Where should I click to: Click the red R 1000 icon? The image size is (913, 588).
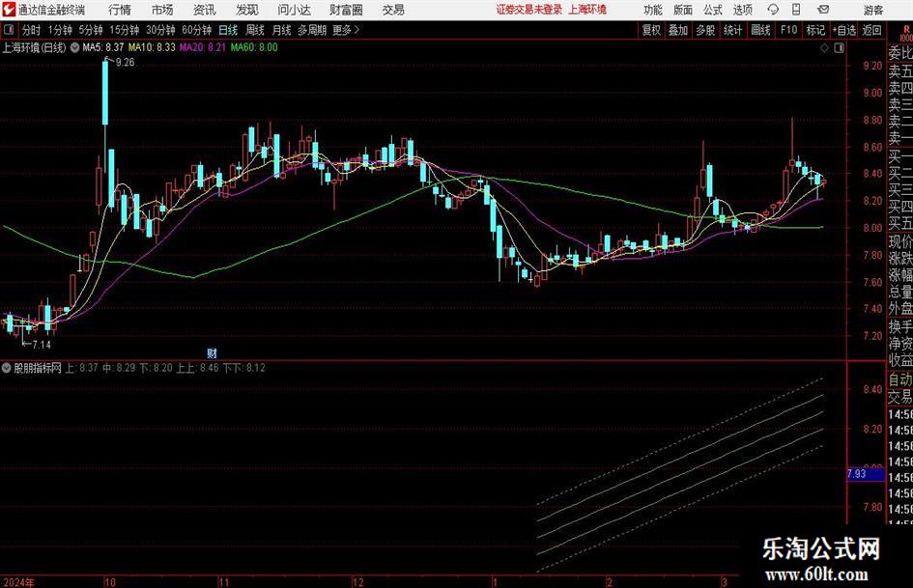906,33
